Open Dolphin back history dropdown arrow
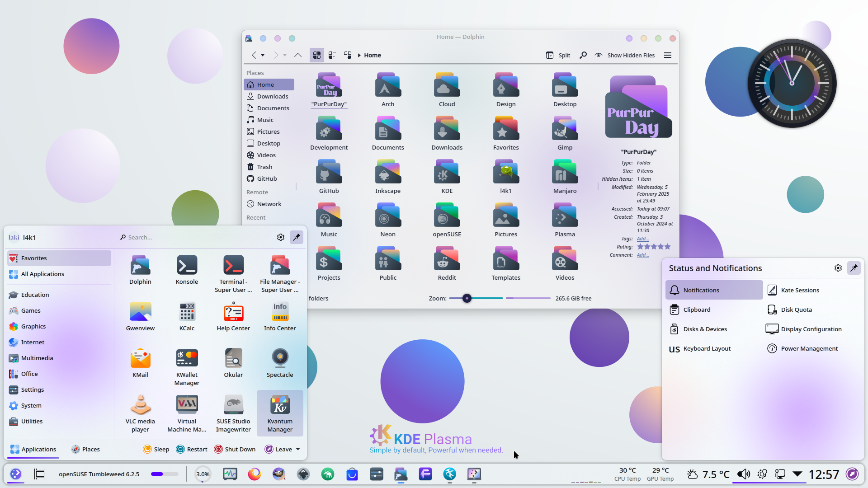This screenshot has width=868, height=488. click(x=263, y=55)
